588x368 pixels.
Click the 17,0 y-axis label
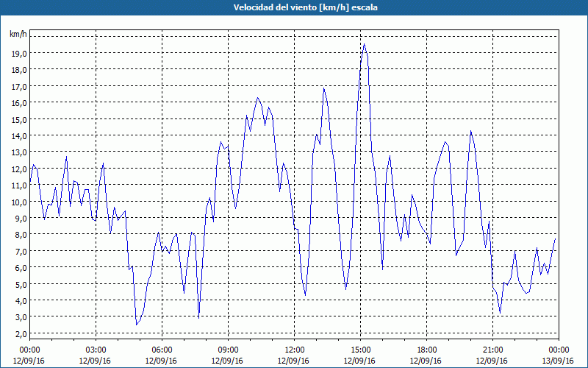pyautogui.click(x=19, y=86)
